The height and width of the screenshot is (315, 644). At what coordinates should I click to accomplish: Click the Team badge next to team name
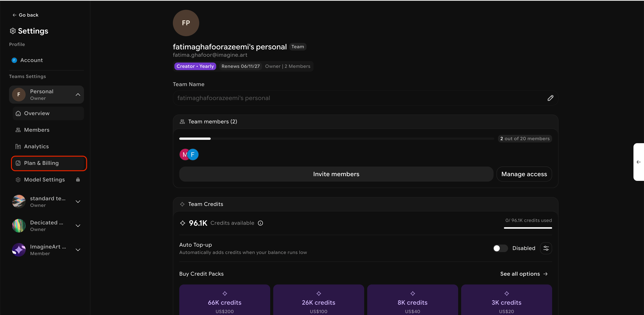click(x=298, y=47)
